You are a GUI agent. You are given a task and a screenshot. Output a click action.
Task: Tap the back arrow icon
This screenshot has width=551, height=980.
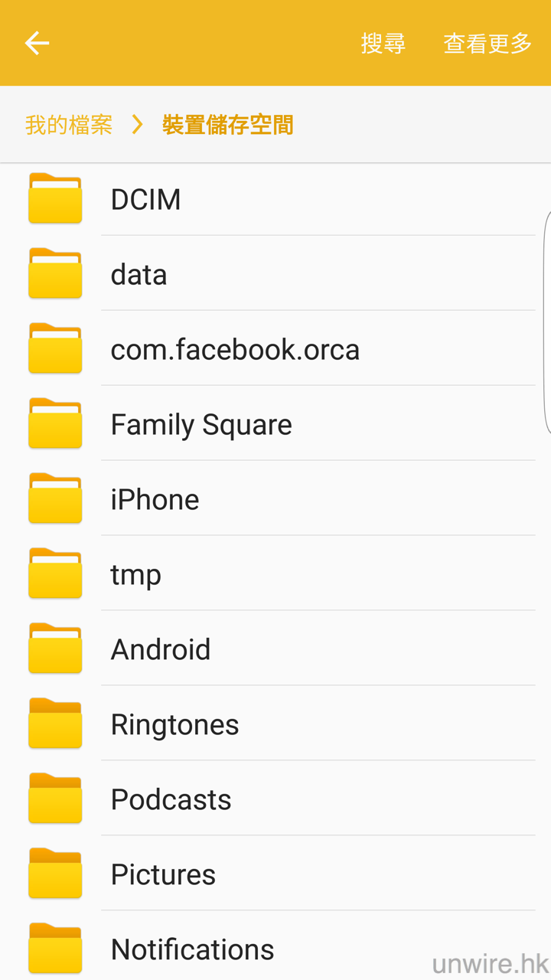(37, 43)
